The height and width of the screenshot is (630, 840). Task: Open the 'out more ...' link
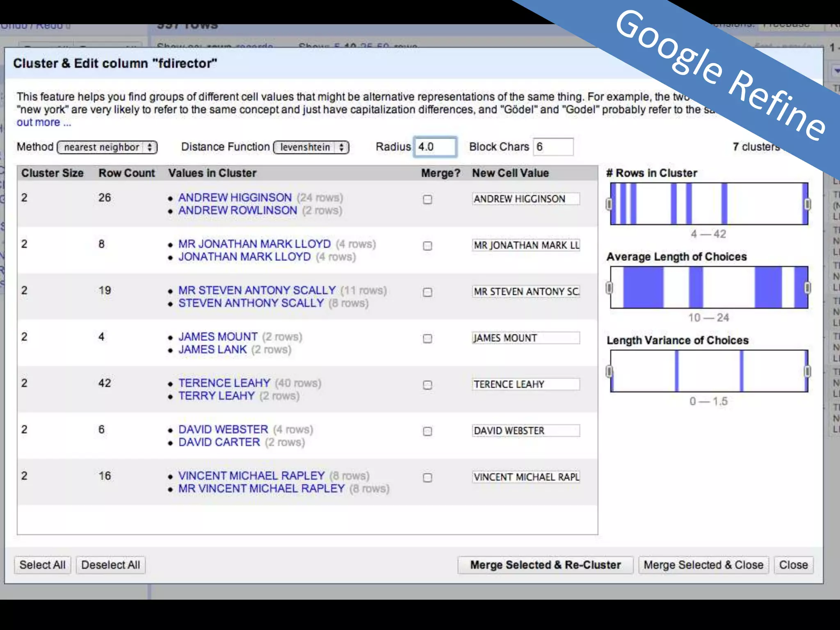click(x=44, y=123)
